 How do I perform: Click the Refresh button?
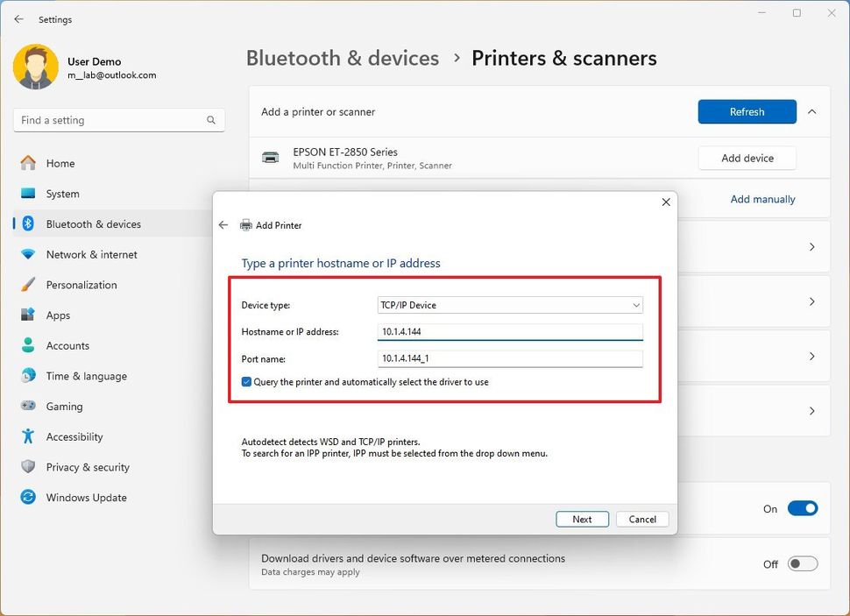(x=747, y=112)
